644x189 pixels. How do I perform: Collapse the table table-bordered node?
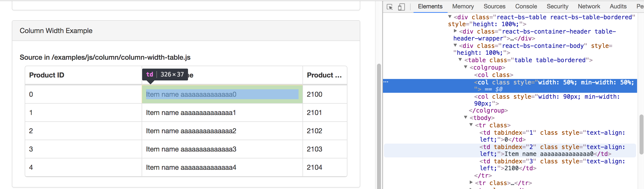[x=460, y=60]
